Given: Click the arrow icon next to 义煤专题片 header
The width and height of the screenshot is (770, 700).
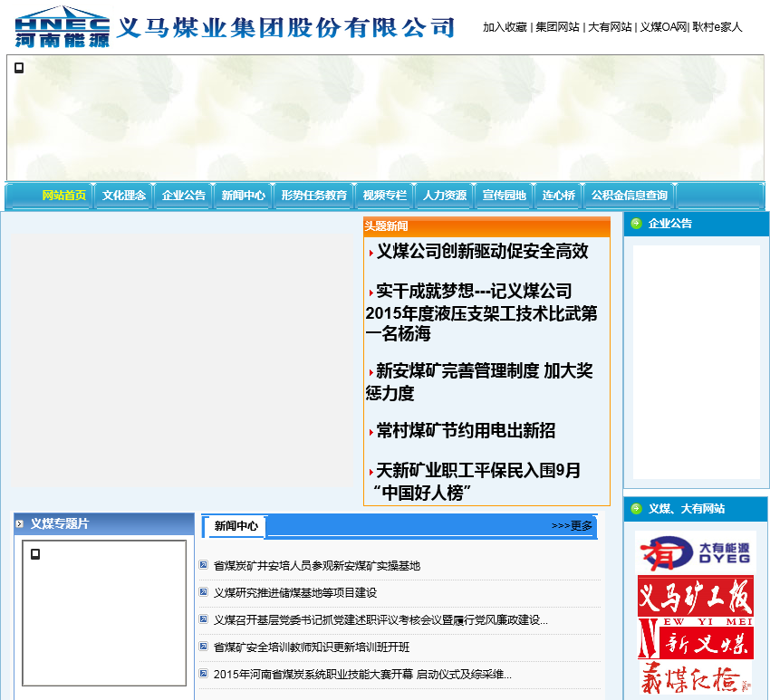Looking at the screenshot, I should (x=20, y=523).
